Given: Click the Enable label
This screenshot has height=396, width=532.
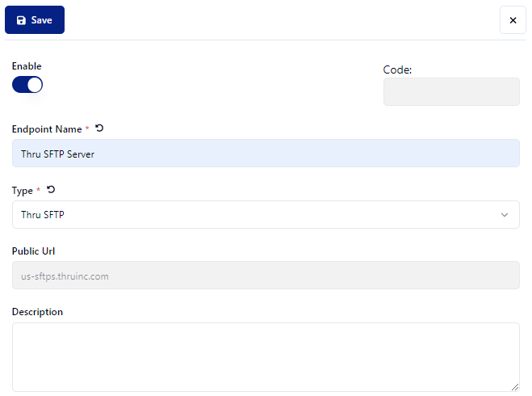Looking at the screenshot, I should pos(27,66).
